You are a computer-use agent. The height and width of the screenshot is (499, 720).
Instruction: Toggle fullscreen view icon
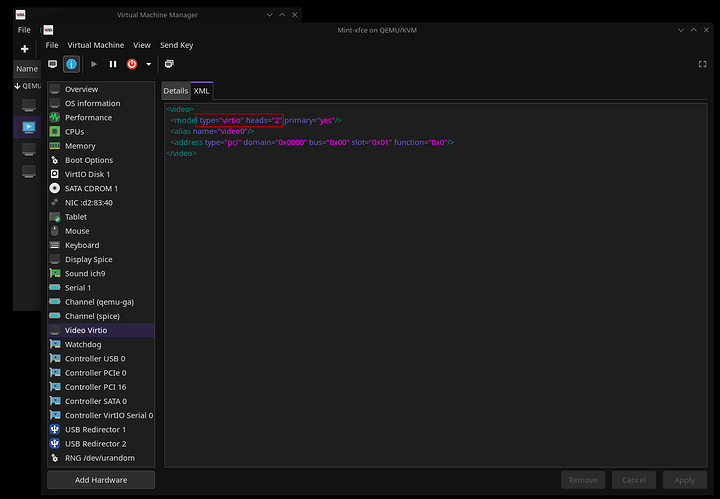pos(702,64)
